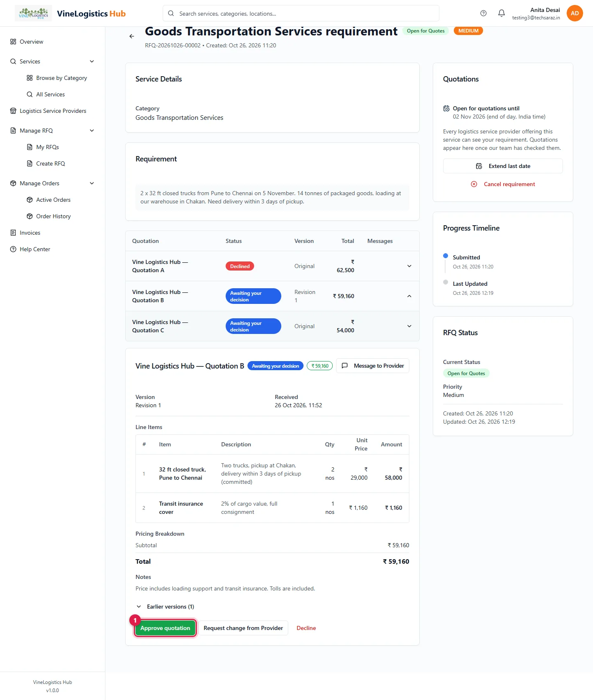The width and height of the screenshot is (593, 700).
Task: Click the AD user avatar
Action: tap(575, 13)
